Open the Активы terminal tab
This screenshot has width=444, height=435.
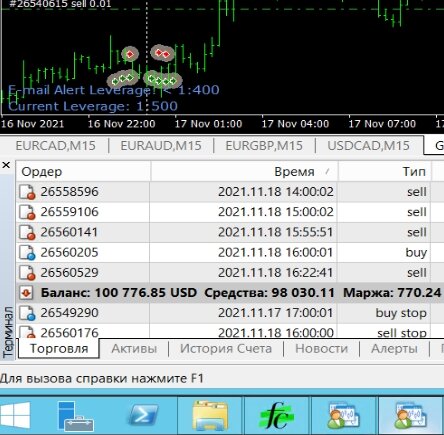(x=134, y=349)
